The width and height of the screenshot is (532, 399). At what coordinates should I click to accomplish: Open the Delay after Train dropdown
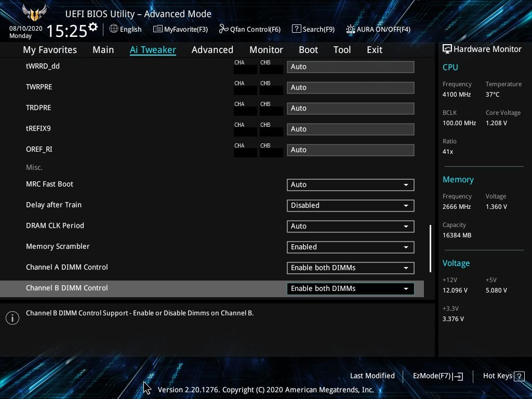pyautogui.click(x=351, y=205)
